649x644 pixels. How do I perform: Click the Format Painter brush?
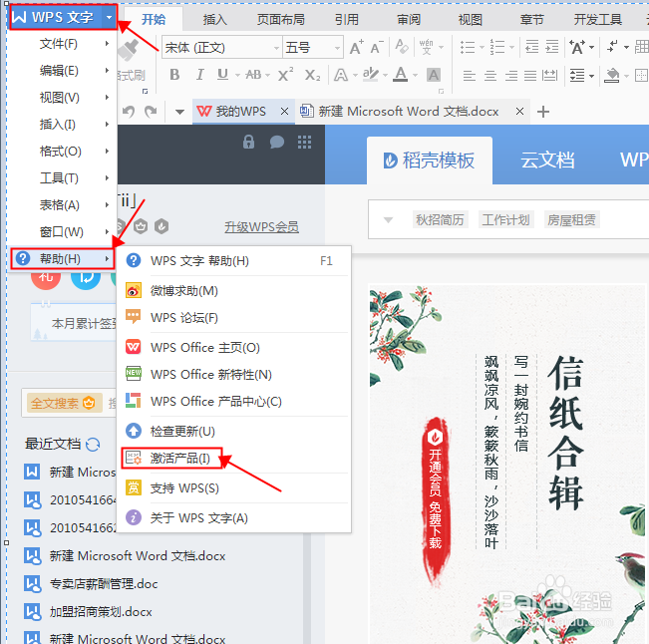129,51
